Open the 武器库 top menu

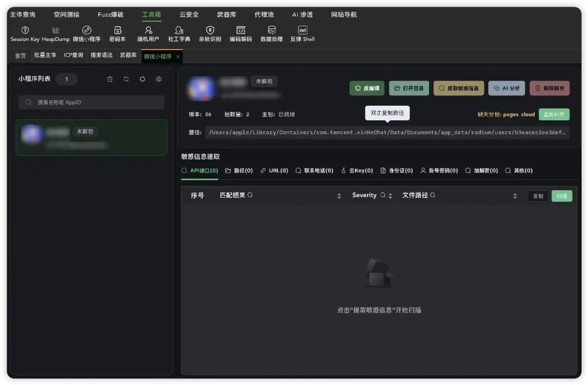coord(226,15)
